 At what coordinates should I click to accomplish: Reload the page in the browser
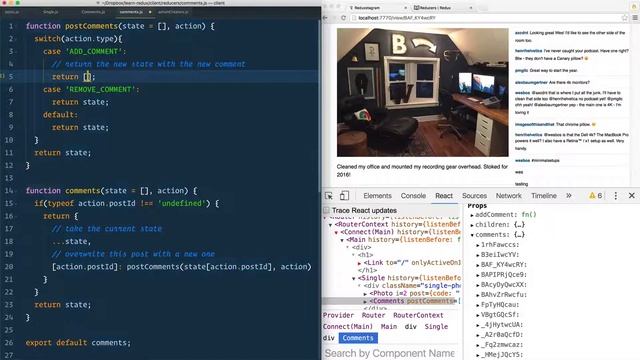pos(343,18)
